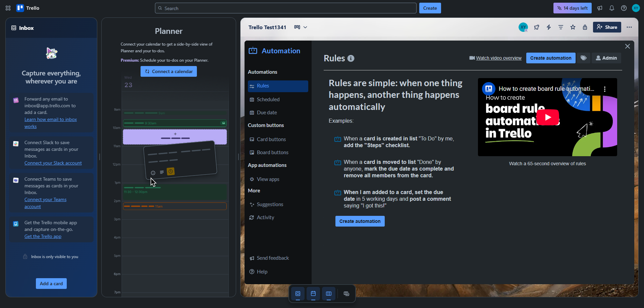Image resolution: width=644 pixels, height=308 pixels.
Task: Click the tags icon next to Create automation
Action: pyautogui.click(x=584, y=58)
